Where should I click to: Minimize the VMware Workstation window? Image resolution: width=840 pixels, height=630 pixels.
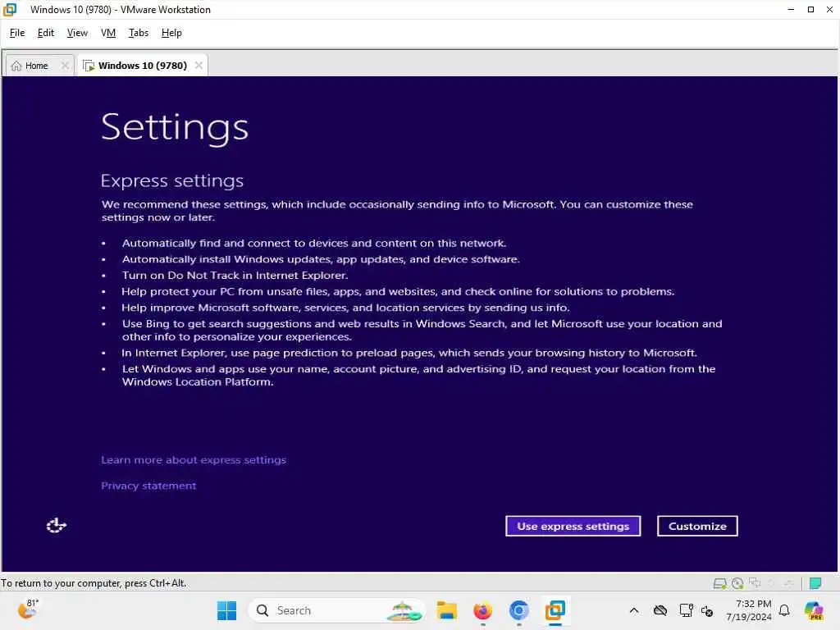(x=791, y=10)
